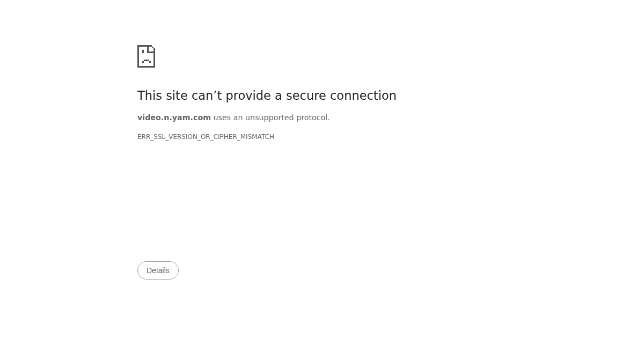644x338 pixels.
Task: Click the sad face page icon
Action: tap(146, 57)
